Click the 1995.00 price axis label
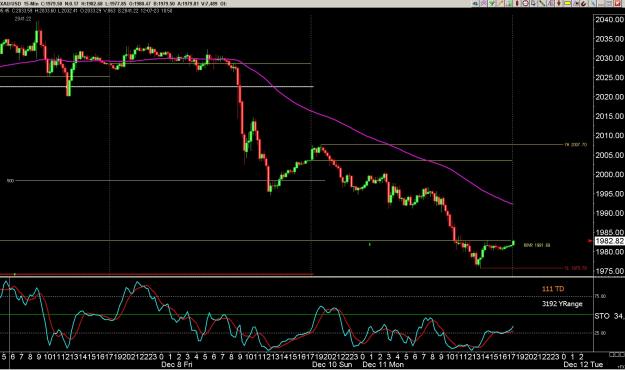 point(609,194)
